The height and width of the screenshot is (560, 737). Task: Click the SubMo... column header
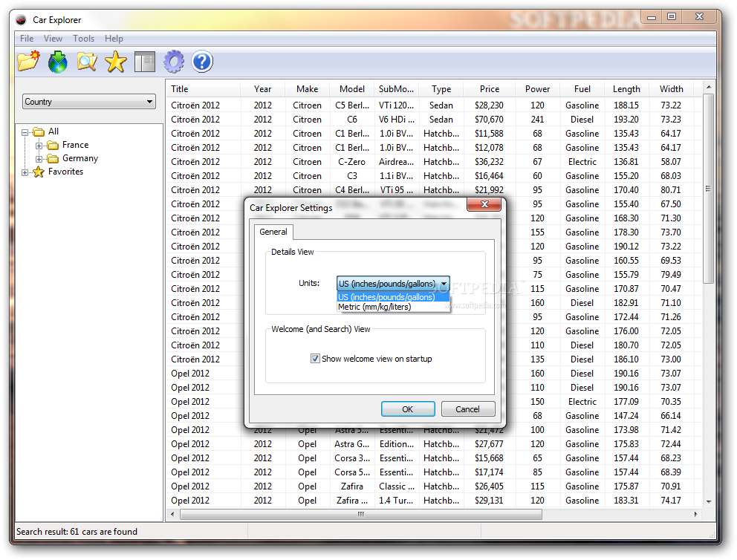396,89
